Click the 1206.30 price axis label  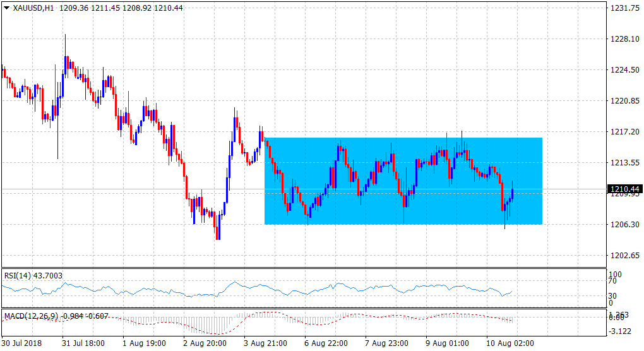click(624, 225)
